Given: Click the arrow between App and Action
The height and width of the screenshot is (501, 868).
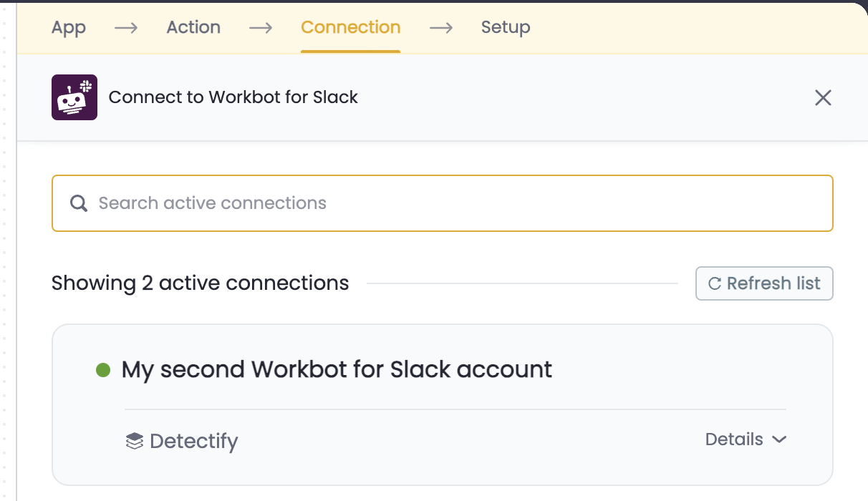Looking at the screenshot, I should (x=126, y=28).
